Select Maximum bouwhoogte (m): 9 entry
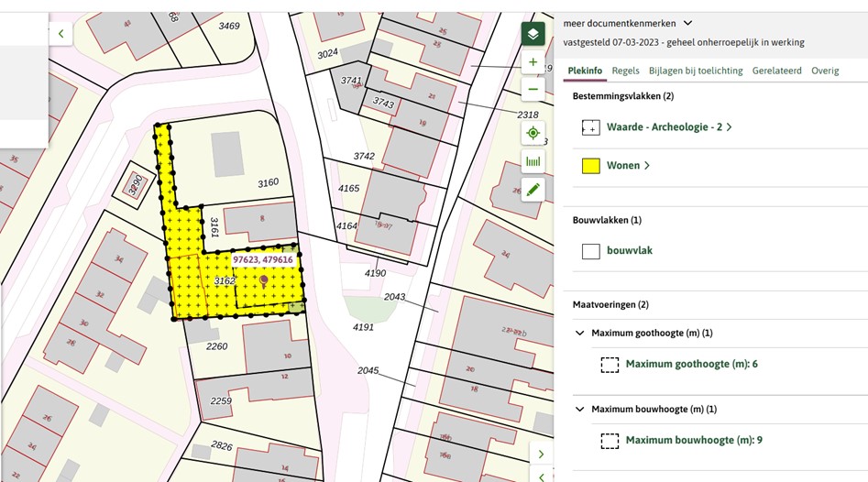868x482 pixels. tap(693, 440)
